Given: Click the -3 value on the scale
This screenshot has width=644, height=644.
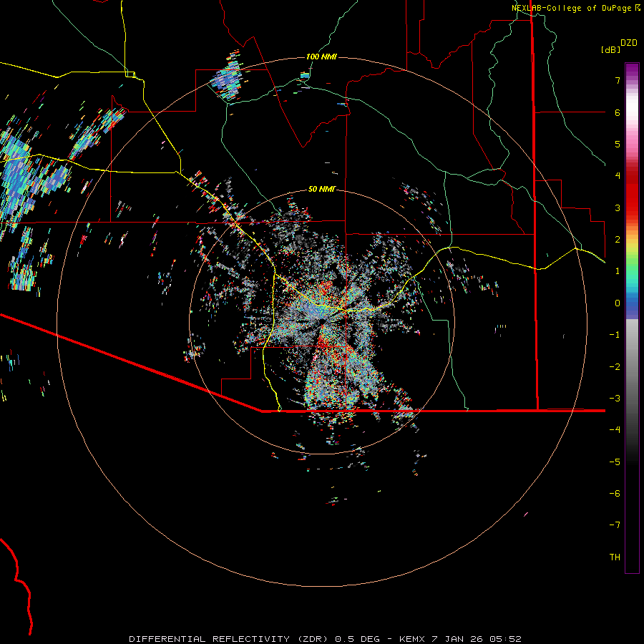Looking at the screenshot, I should (615, 399).
